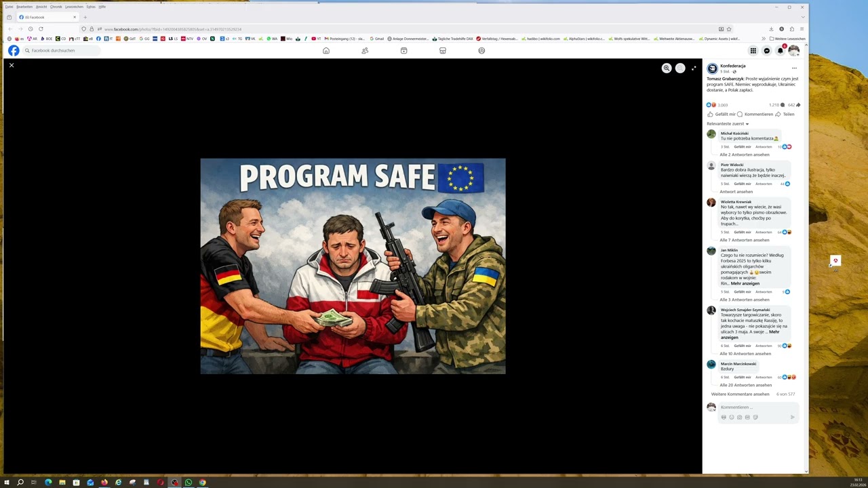Viewport: 868px width, 488px height.
Task: Reply to Piotr Widocki's comment
Action: [764, 184]
